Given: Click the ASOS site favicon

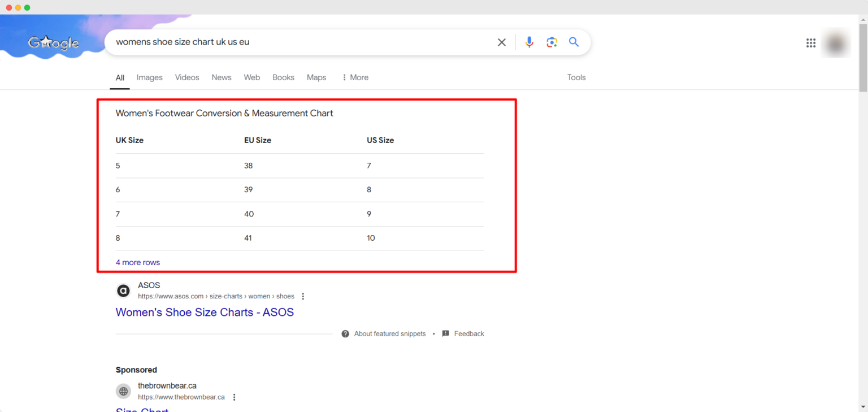Looking at the screenshot, I should [x=123, y=290].
